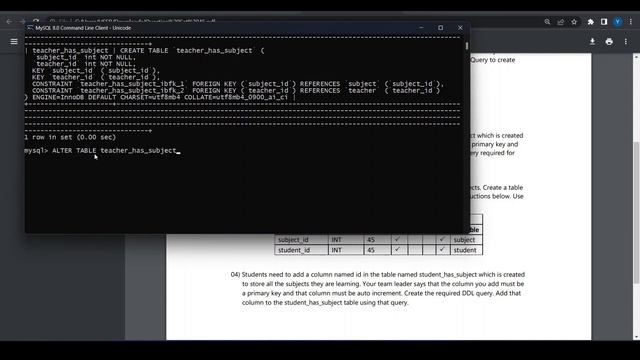Click the CREATE TABLE statement text
Image resolution: width=640 pixels, height=360 pixels.
pyautogui.click(x=192, y=51)
